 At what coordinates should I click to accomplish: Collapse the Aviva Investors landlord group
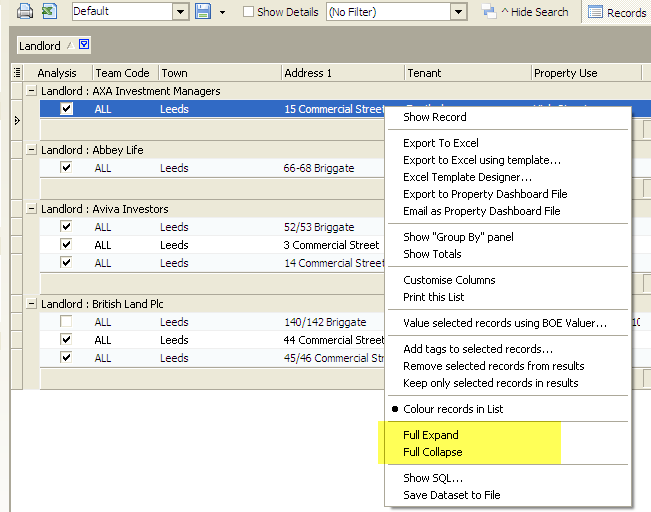(x=31, y=208)
